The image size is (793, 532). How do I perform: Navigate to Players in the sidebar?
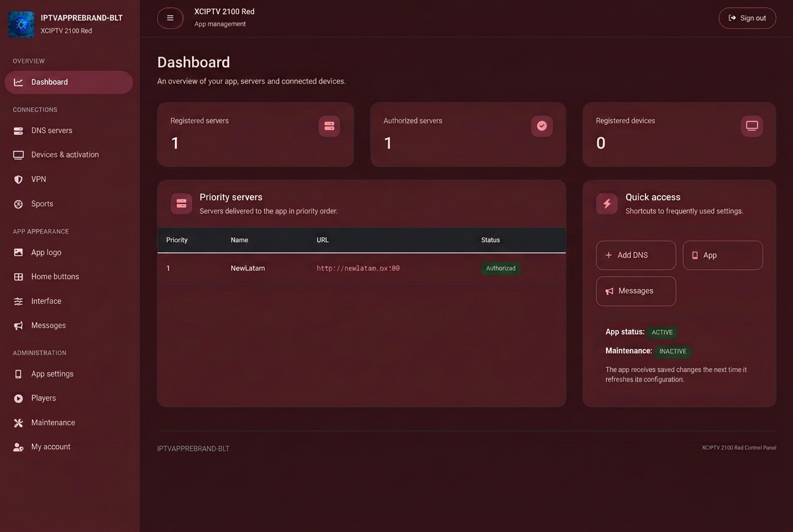69,398
